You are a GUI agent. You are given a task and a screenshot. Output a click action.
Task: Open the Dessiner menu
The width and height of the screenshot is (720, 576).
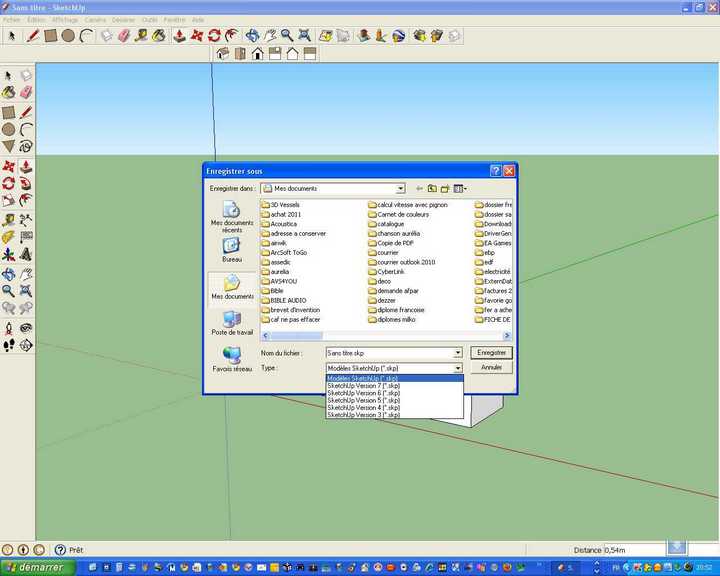[x=124, y=20]
